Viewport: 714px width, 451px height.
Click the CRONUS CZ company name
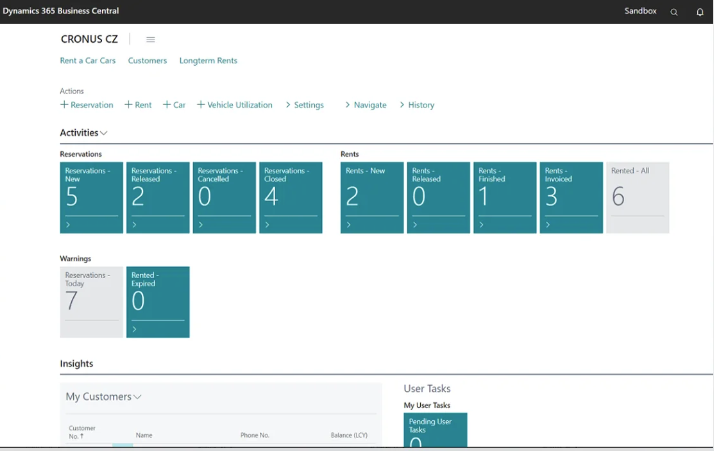[x=89, y=39]
